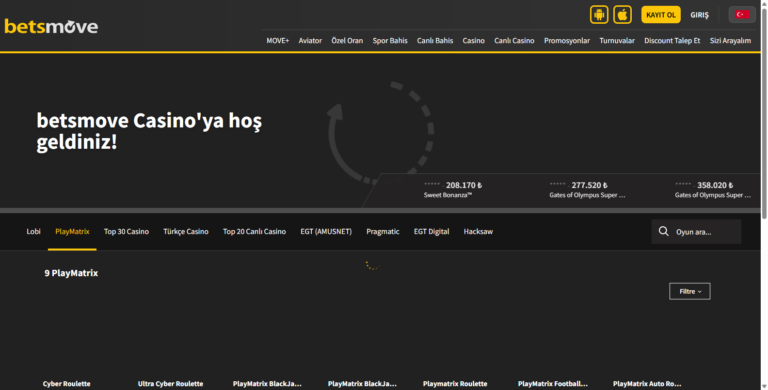Switch to Türkçe Casino tab
The height and width of the screenshot is (390, 768).
pos(186,231)
